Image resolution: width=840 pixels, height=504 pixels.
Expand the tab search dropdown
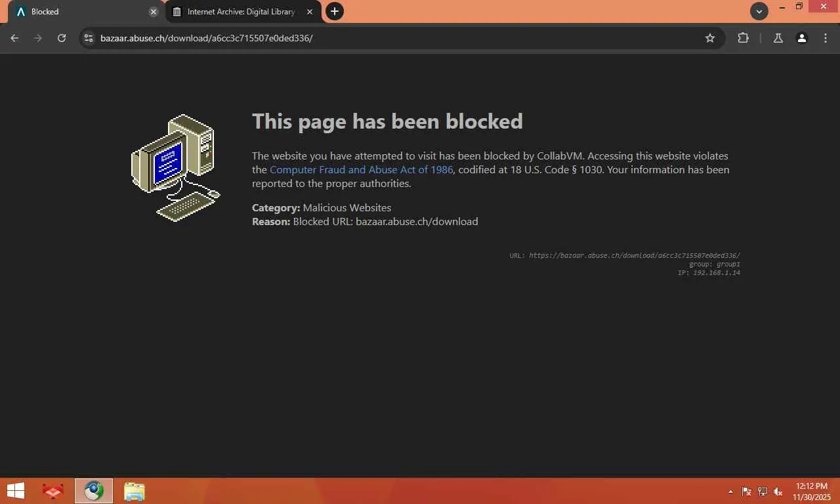coord(759,11)
